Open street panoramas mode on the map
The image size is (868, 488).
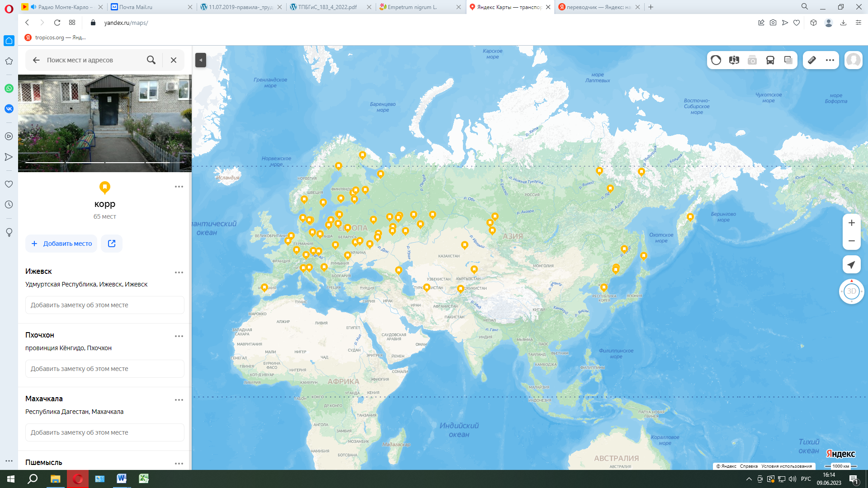click(x=734, y=60)
